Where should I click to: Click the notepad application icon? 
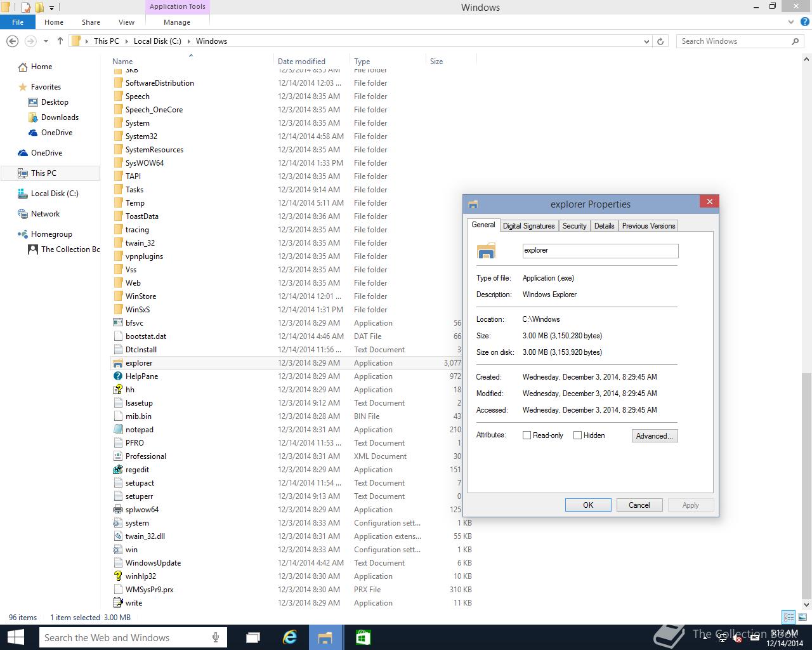point(117,430)
